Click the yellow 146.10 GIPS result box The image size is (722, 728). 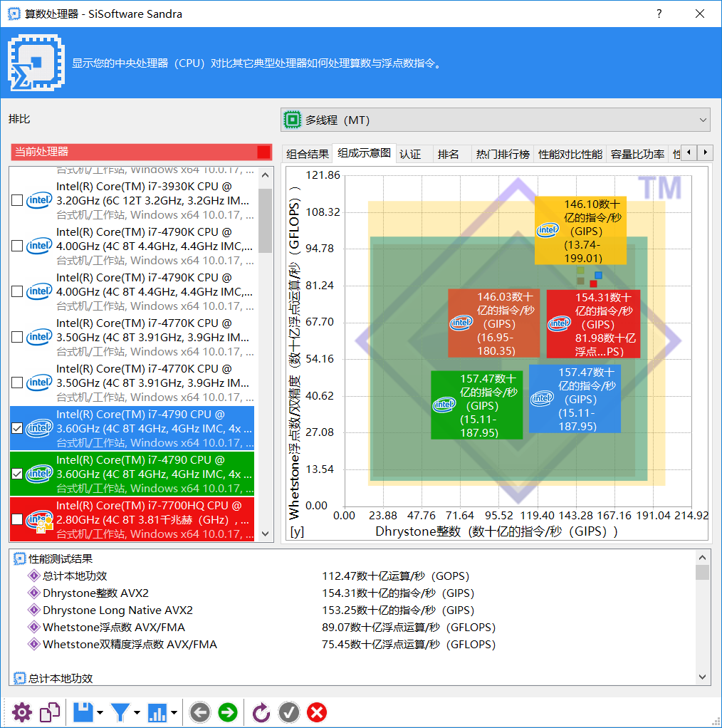580,230
